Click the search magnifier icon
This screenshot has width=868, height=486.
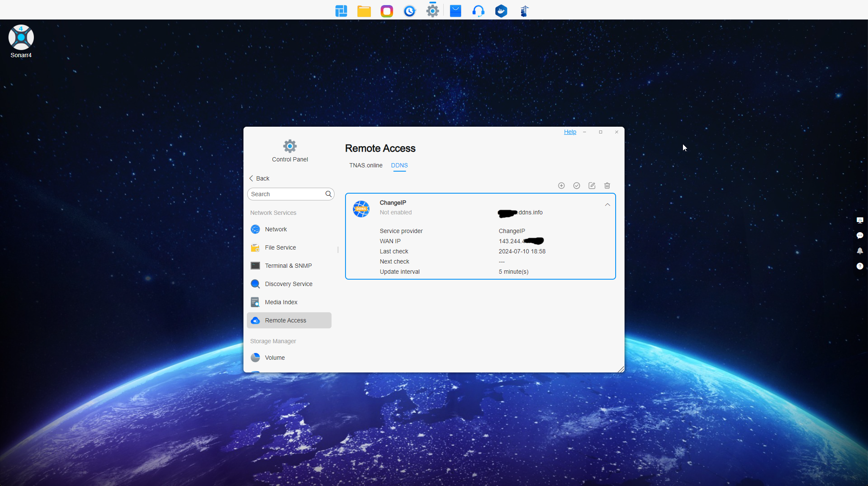(x=328, y=194)
